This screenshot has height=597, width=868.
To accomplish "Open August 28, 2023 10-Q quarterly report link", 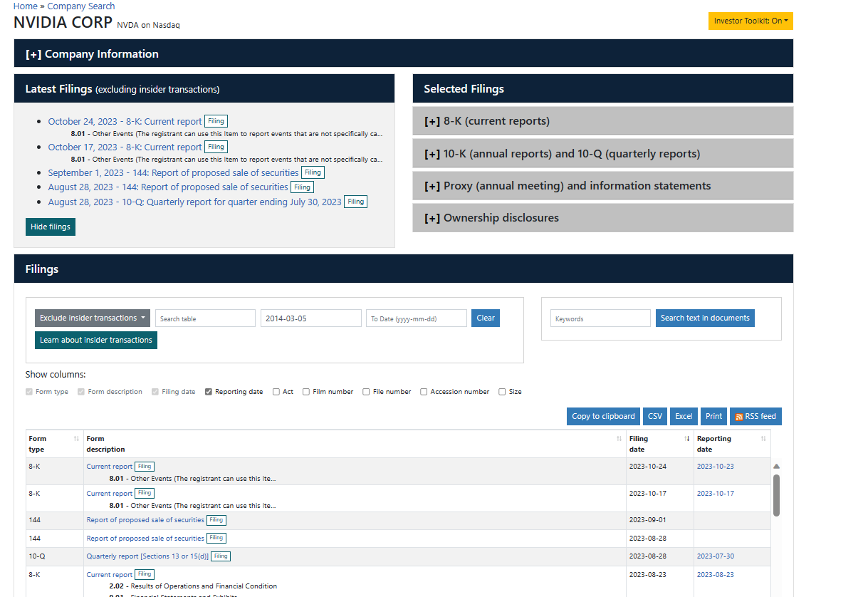I will tap(194, 202).
